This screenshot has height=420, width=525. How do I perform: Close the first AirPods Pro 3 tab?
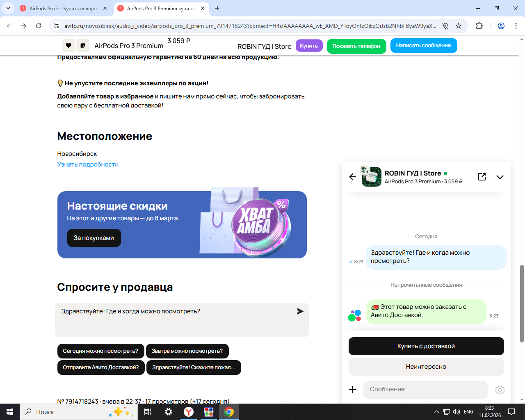[x=105, y=8]
